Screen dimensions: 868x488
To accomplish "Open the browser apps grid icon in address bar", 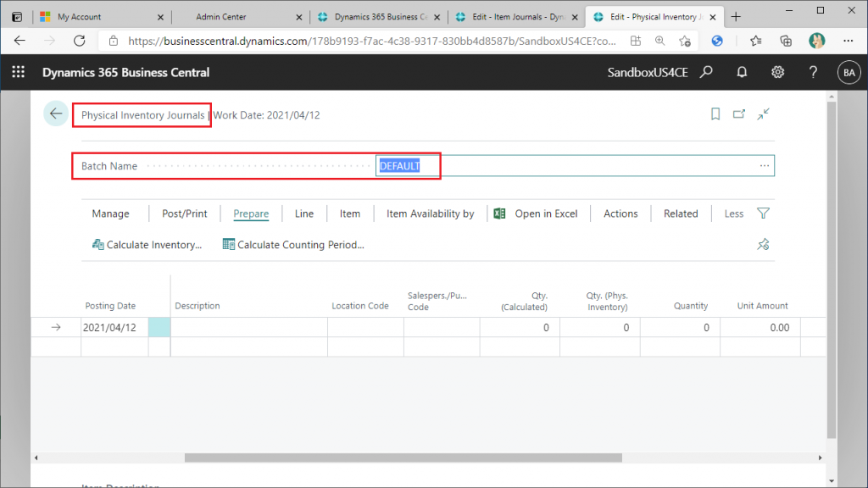I will click(x=636, y=41).
